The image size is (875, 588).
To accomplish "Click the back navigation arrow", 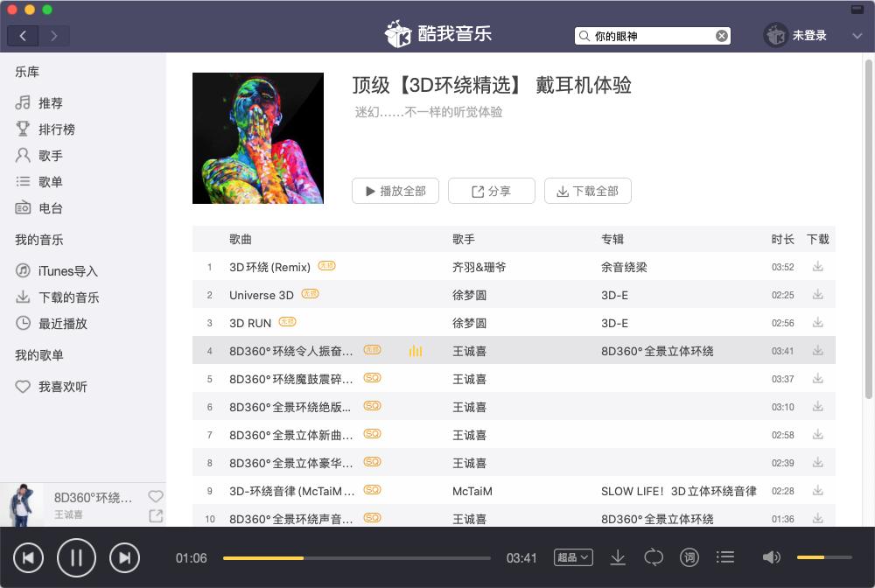I will tap(23, 35).
